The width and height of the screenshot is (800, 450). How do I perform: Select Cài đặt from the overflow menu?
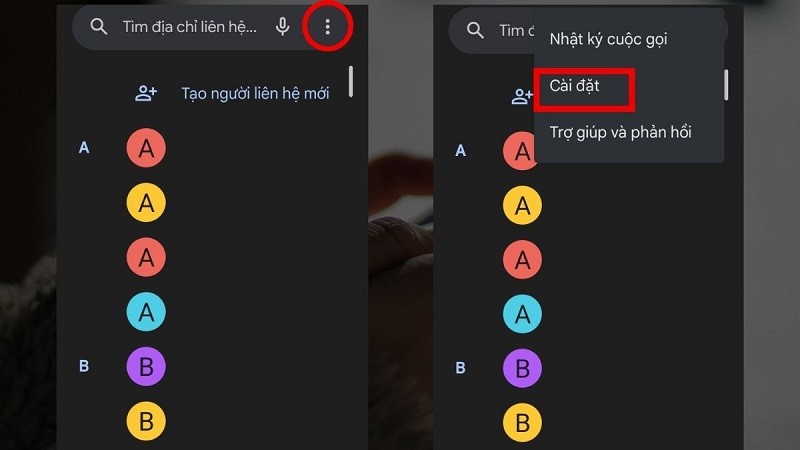(x=574, y=86)
